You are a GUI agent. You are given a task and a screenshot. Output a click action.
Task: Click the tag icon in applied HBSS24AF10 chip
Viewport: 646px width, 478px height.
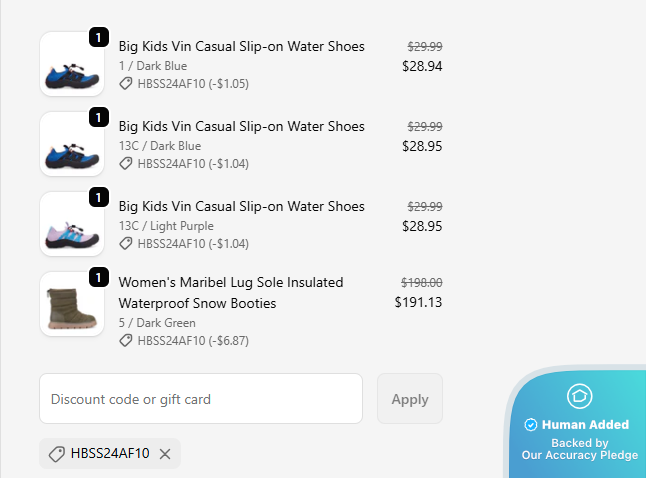tap(57, 454)
